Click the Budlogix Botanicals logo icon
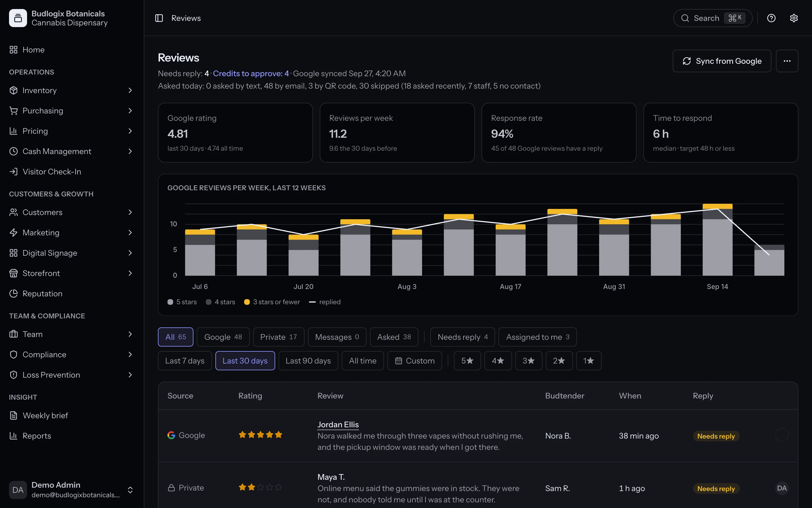812x508 pixels. click(x=18, y=18)
